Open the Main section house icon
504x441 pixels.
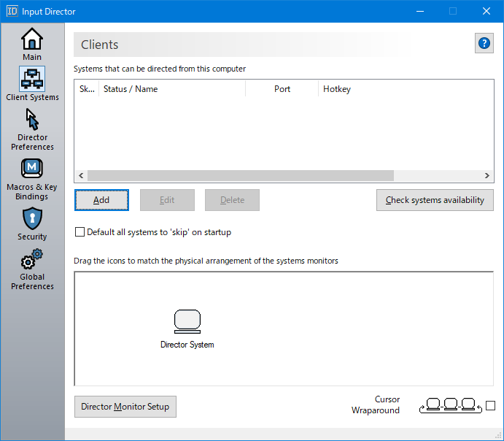pyautogui.click(x=32, y=39)
